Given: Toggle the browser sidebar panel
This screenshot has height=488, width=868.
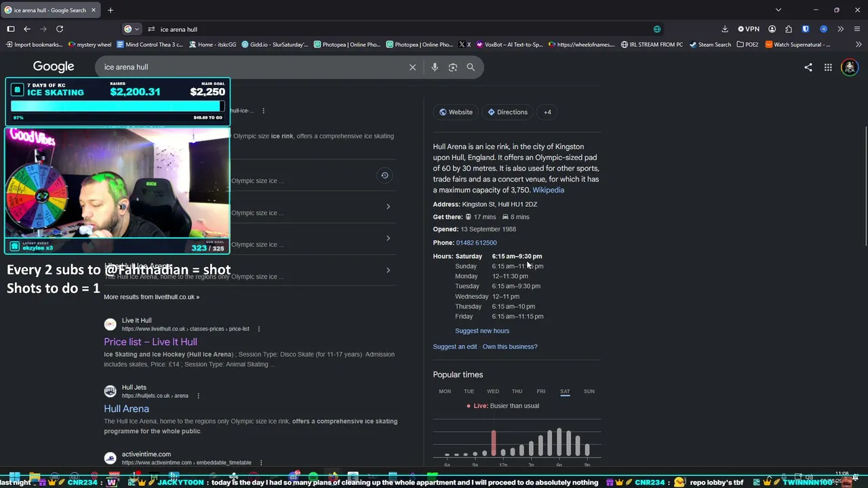Looking at the screenshot, I should click(11, 29).
